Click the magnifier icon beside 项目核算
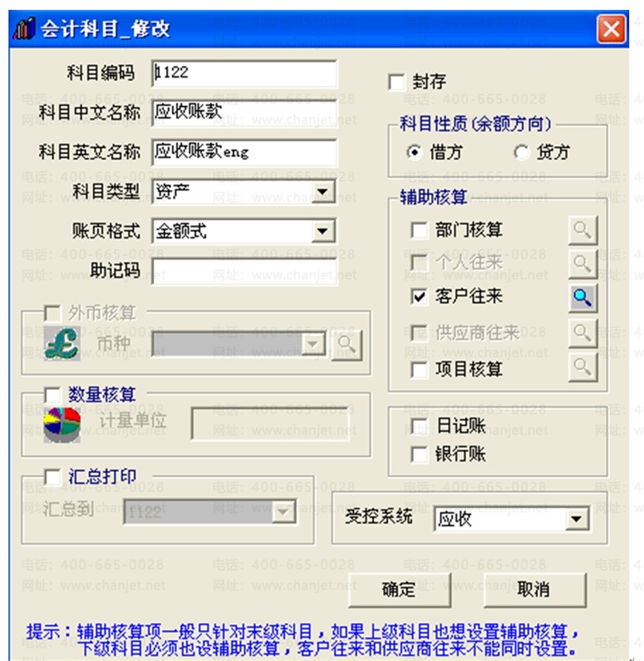Image resolution: width=644 pixels, height=661 pixels. (x=583, y=368)
